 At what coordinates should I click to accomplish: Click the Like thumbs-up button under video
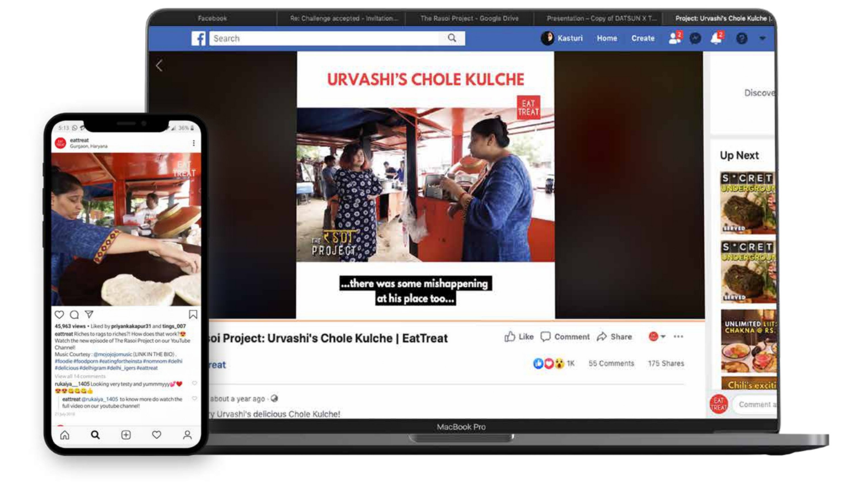(x=519, y=337)
